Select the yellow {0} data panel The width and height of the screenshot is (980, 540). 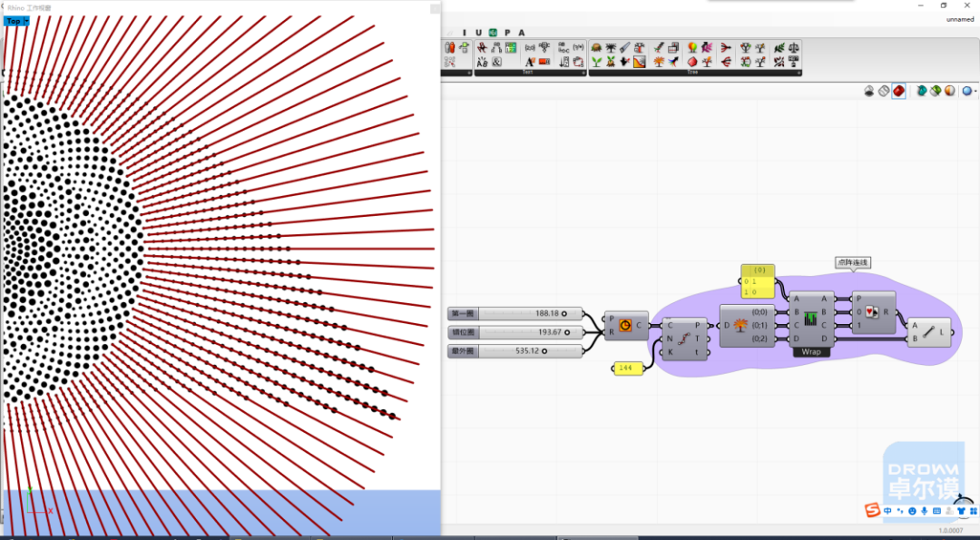[x=758, y=280]
